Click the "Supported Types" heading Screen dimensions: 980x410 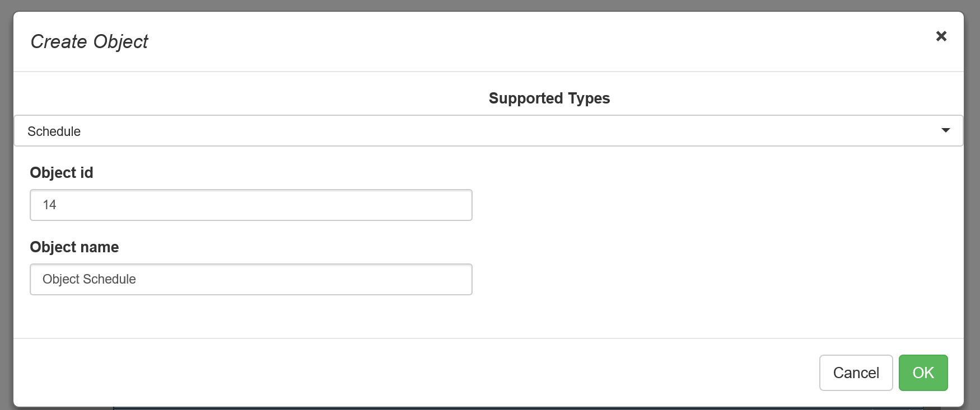tap(549, 98)
